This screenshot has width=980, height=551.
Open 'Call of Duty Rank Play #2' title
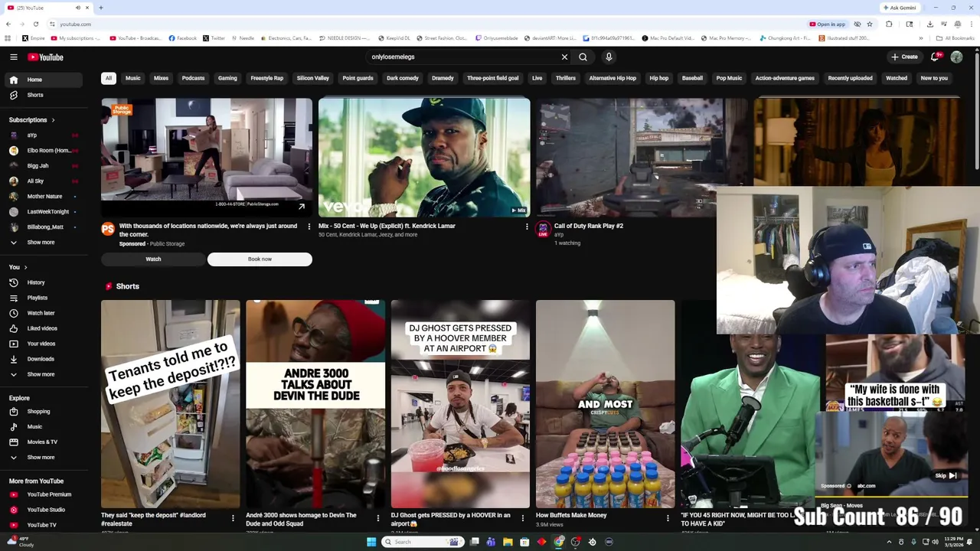point(589,227)
